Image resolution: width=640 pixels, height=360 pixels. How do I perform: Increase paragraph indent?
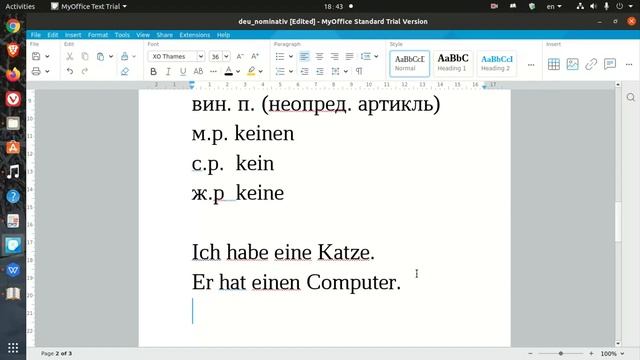[320, 71]
